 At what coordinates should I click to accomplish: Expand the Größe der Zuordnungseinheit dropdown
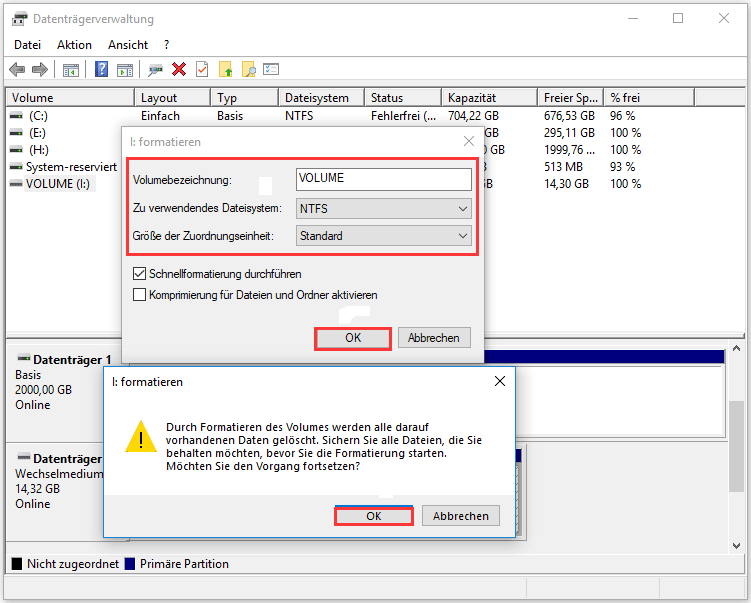click(384, 236)
